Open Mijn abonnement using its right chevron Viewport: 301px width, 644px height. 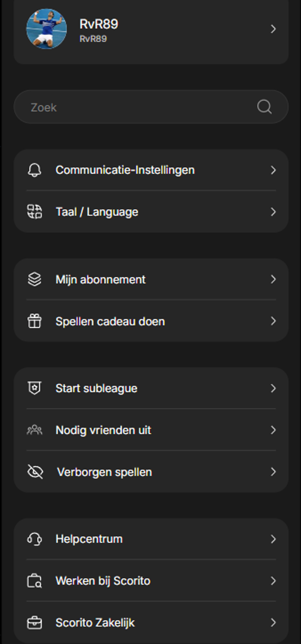[274, 279]
